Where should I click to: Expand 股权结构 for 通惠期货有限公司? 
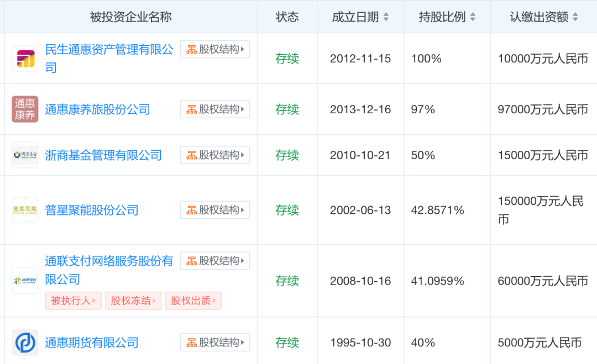point(215,342)
